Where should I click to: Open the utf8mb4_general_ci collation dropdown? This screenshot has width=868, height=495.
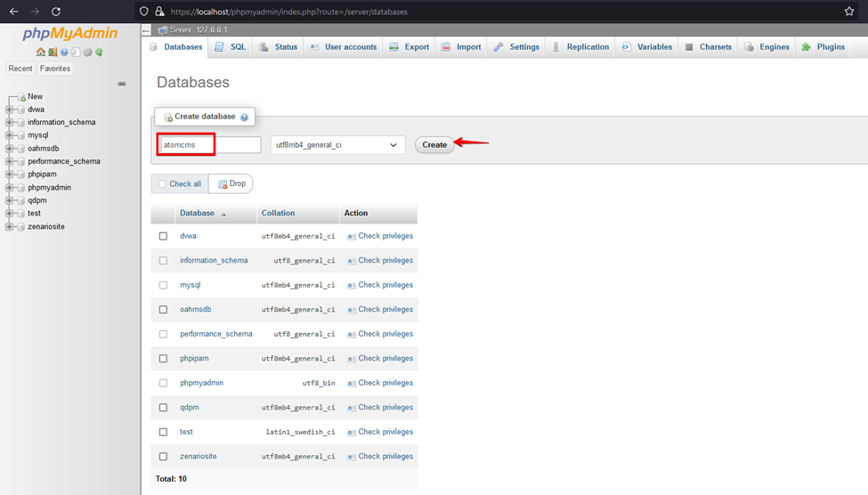337,145
